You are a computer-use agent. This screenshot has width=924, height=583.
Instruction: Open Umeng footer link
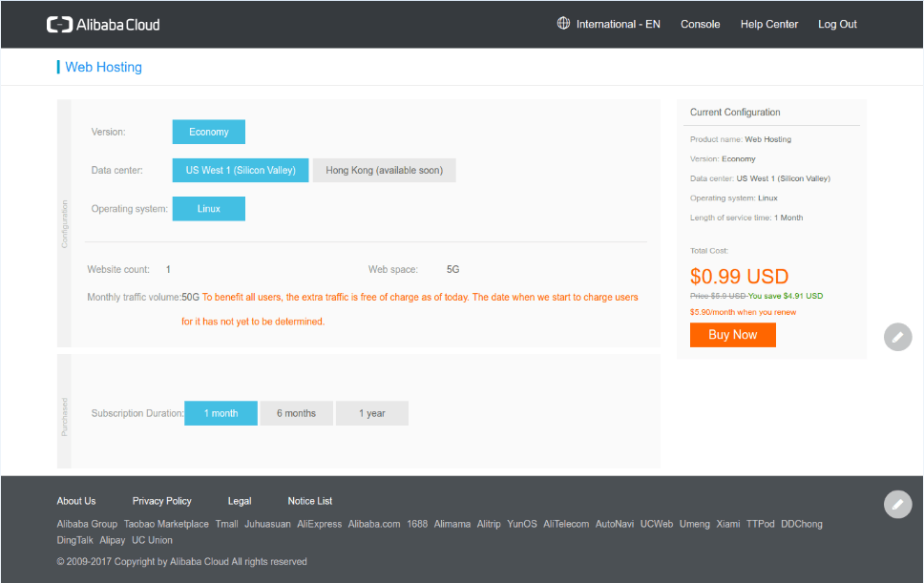click(694, 524)
